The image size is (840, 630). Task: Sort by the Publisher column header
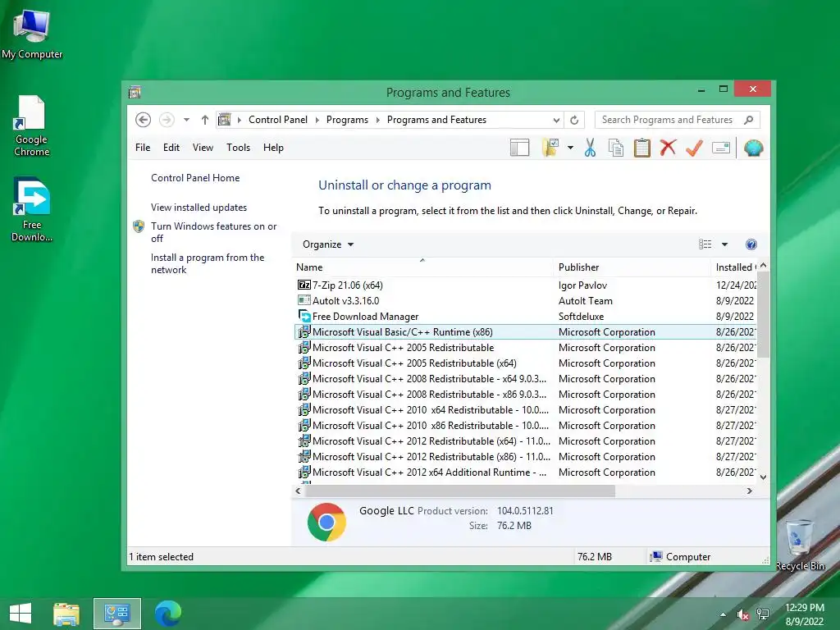click(x=632, y=267)
